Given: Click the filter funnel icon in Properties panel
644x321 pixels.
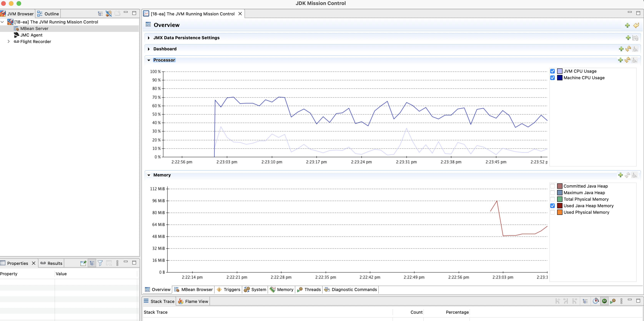Looking at the screenshot, I should (x=100, y=263).
